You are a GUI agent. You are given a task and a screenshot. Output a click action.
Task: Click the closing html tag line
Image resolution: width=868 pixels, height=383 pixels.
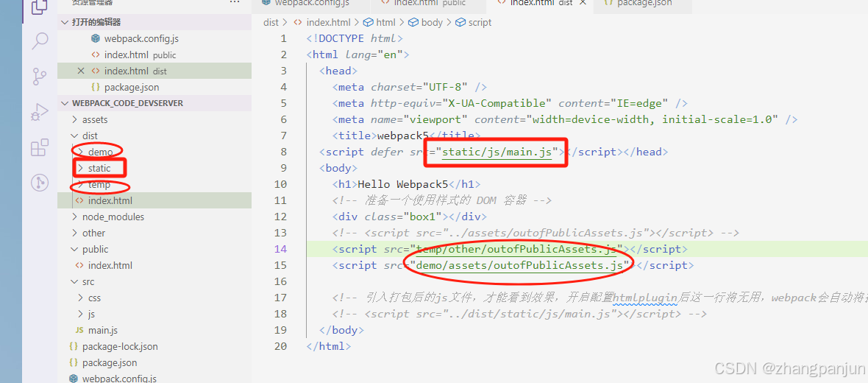[x=328, y=346]
